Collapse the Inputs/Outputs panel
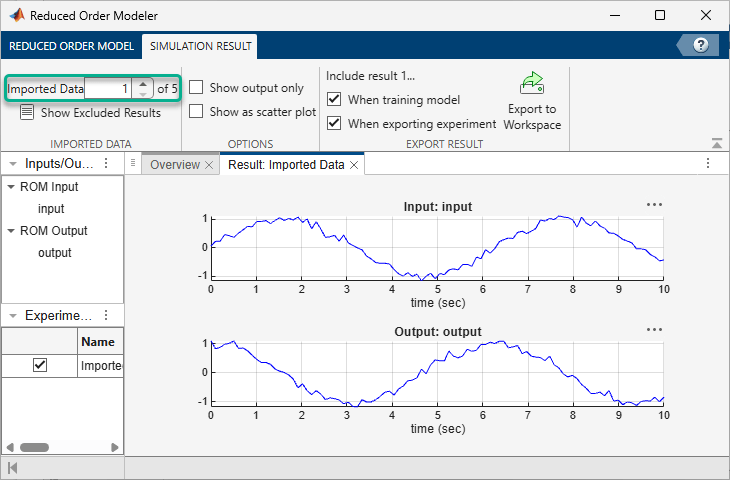Image resolution: width=730 pixels, height=480 pixels. (13, 163)
